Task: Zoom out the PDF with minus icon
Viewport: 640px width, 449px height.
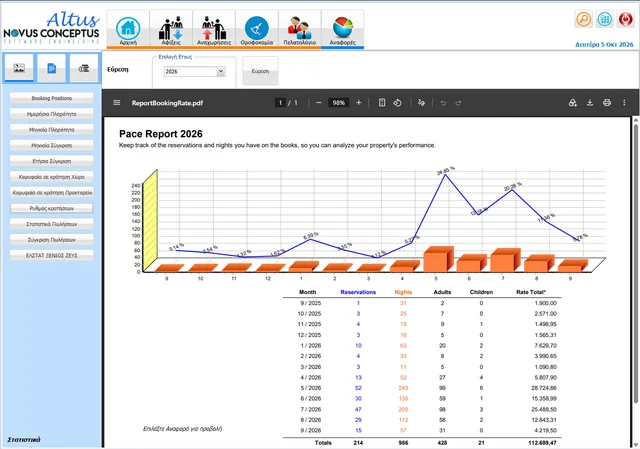Action: pos(319,103)
